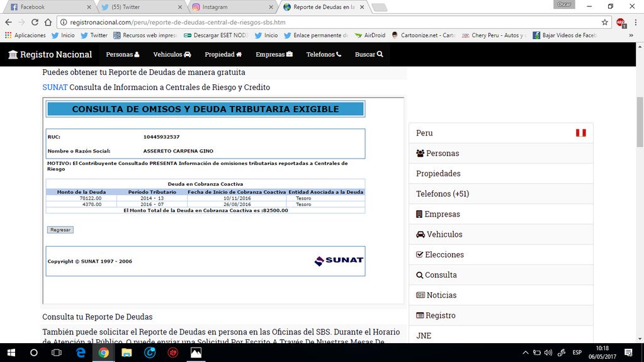Click the debt amount 78122.00
The width and height of the screenshot is (644, 362).
[x=91, y=198]
